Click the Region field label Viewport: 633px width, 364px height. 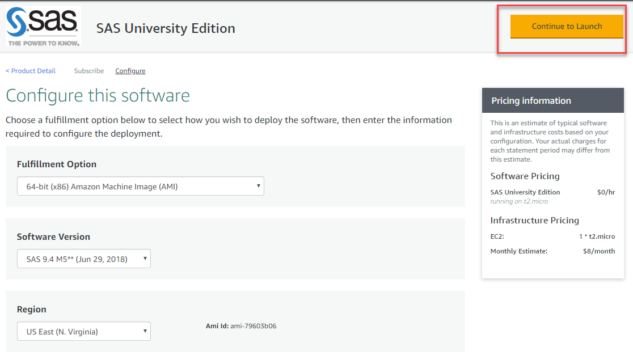(32, 309)
